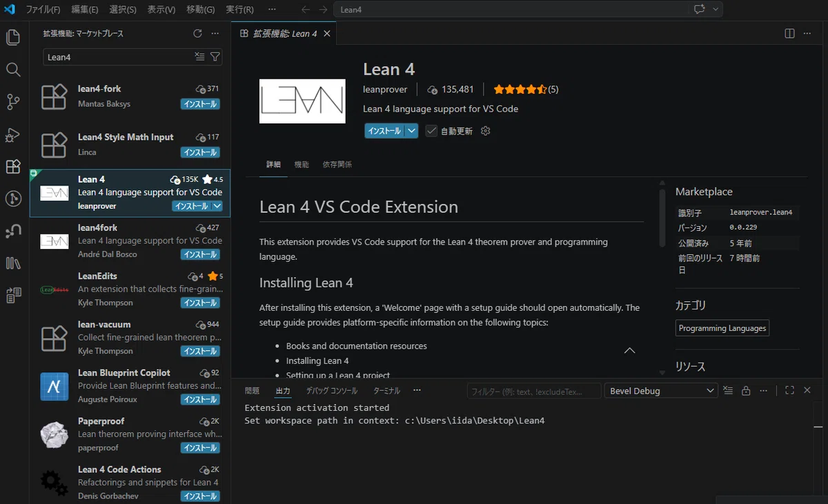The image size is (828, 504).
Task: Select the 詳細 tab
Action: point(273,165)
